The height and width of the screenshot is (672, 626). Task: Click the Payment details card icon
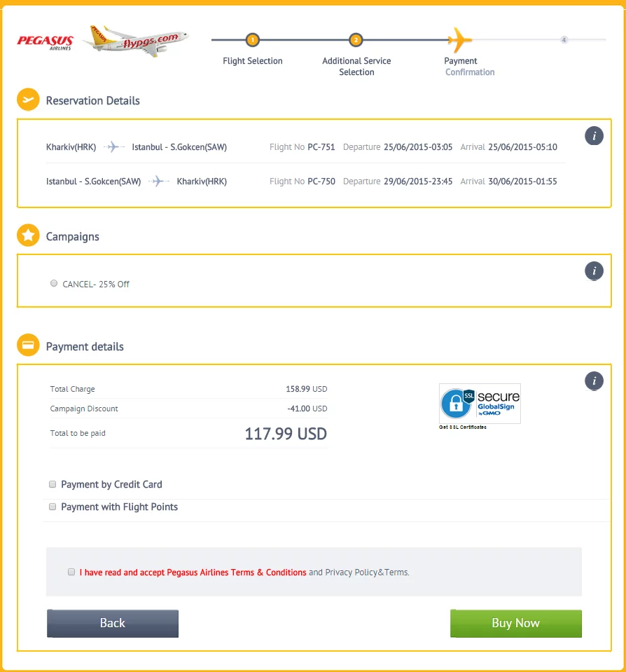[28, 346]
